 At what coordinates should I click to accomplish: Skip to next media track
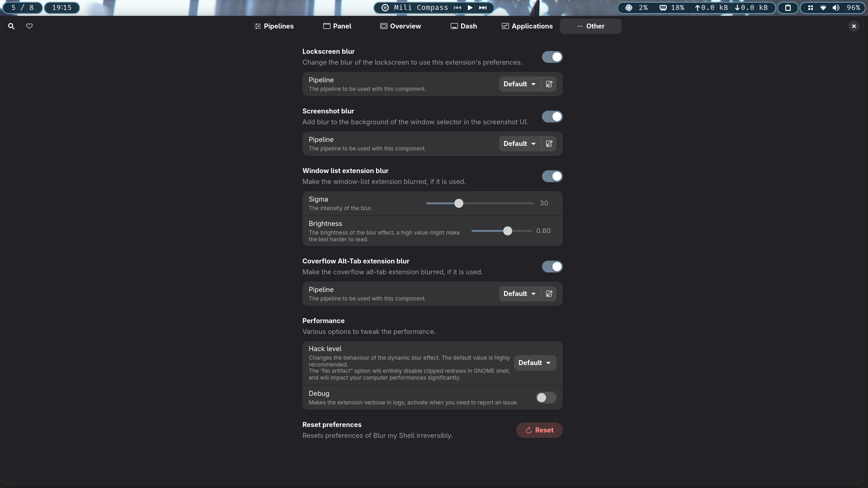483,8
